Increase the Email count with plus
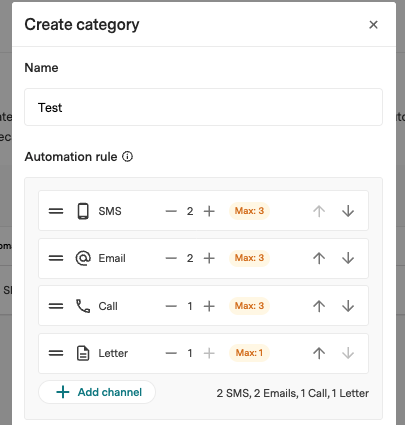The image size is (405, 425). (209, 258)
